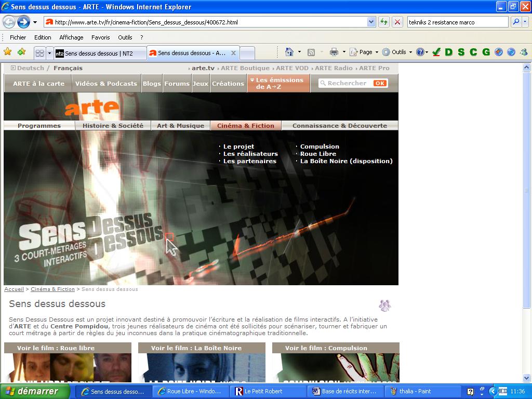Switch site language to Deutsch
Screen dimensions: 532x399
[31, 68]
